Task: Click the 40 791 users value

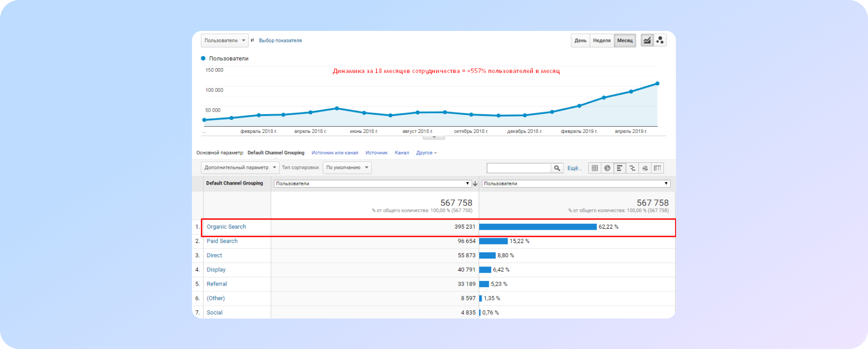Action: coord(467,270)
